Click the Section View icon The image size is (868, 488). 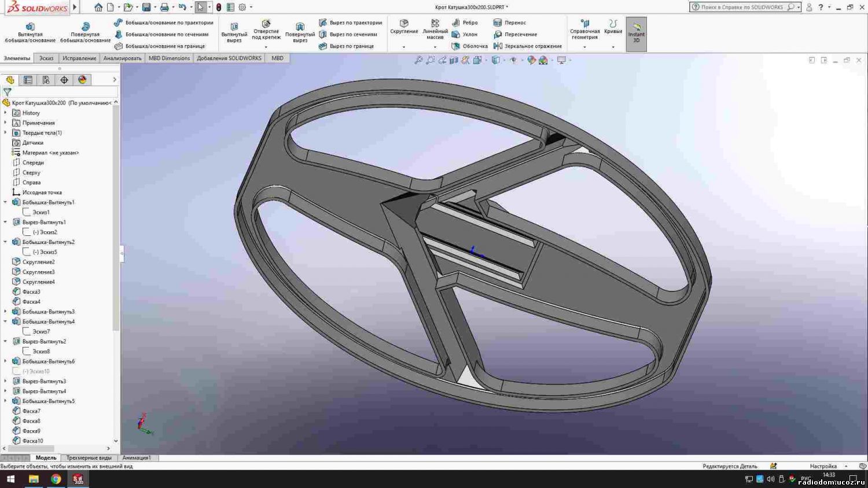454,60
